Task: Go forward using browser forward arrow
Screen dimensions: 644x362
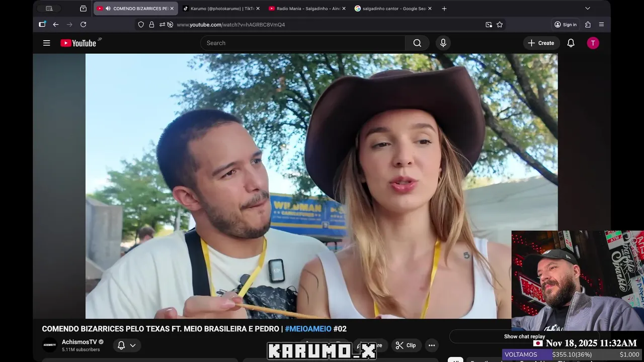Action: (x=69, y=25)
